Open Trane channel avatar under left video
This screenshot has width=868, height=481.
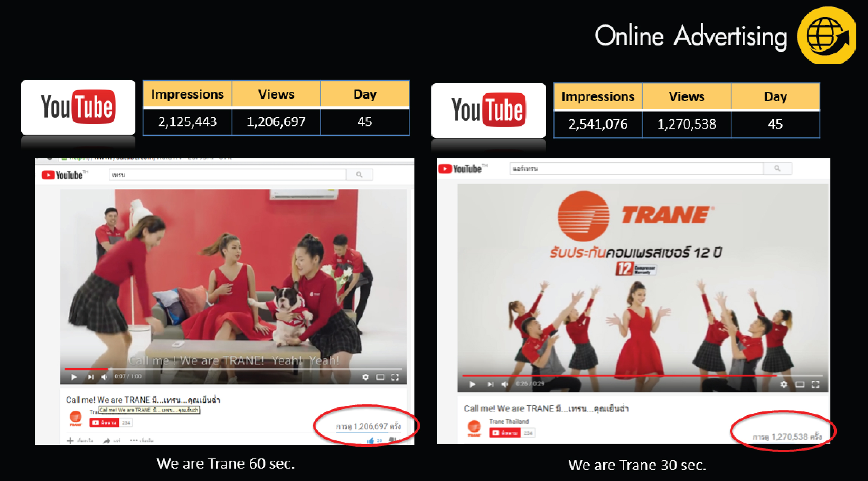pyautogui.click(x=76, y=418)
